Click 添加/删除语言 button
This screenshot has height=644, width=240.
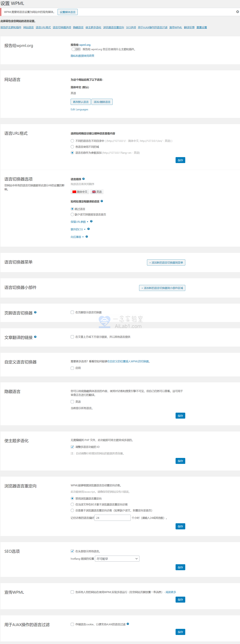tap(102, 102)
